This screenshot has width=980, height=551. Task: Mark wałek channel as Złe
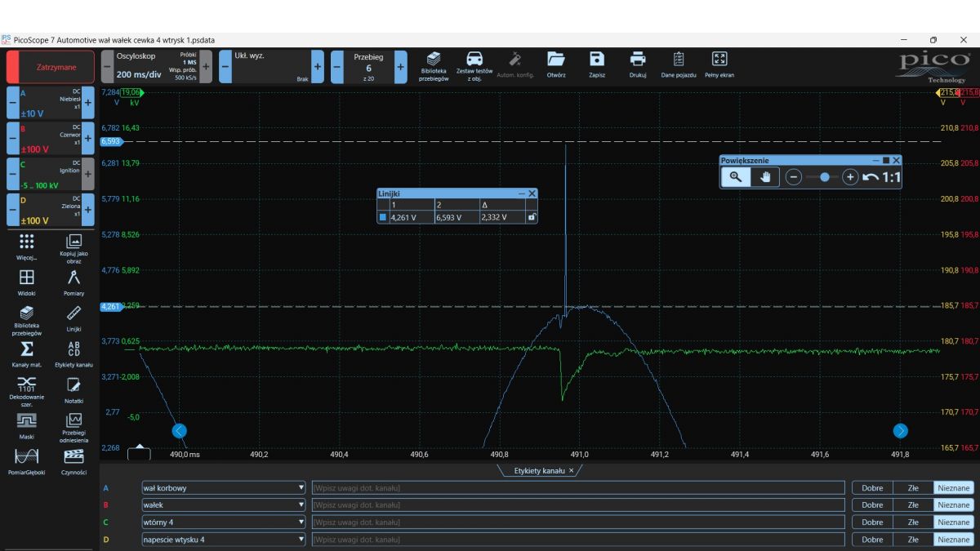(913, 505)
